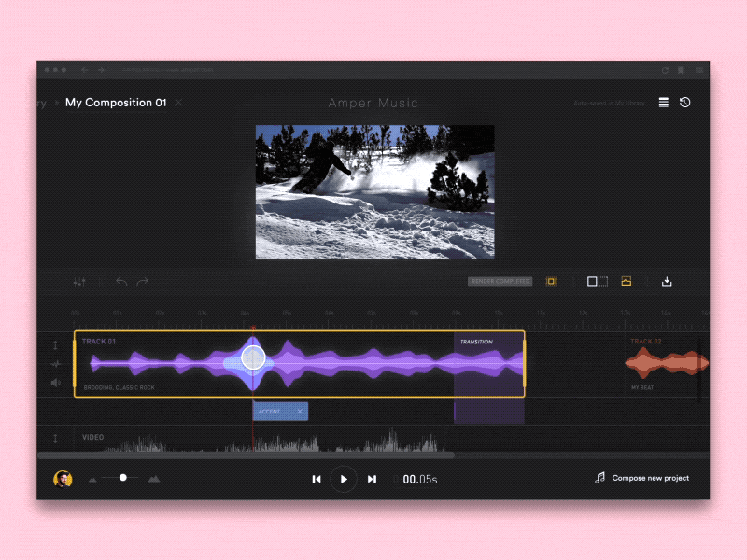Viewport: 747px width, 560px height.
Task: Open the library breadcrumb on the left
Action: tap(41, 103)
